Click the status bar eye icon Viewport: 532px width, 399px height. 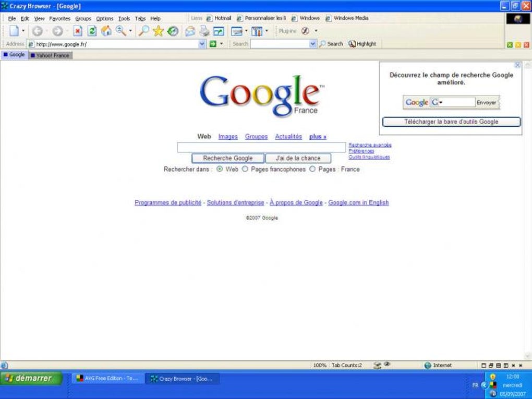386,364
